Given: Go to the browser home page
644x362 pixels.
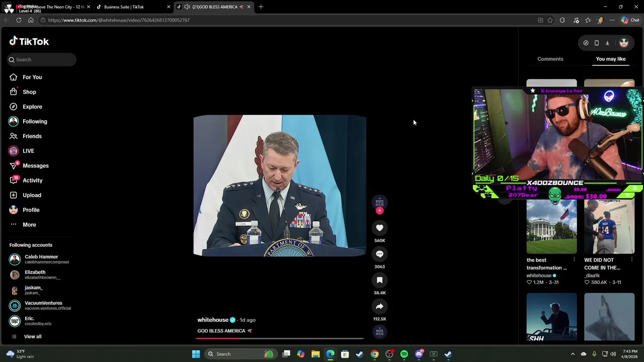Looking at the screenshot, I should click(x=31, y=20).
